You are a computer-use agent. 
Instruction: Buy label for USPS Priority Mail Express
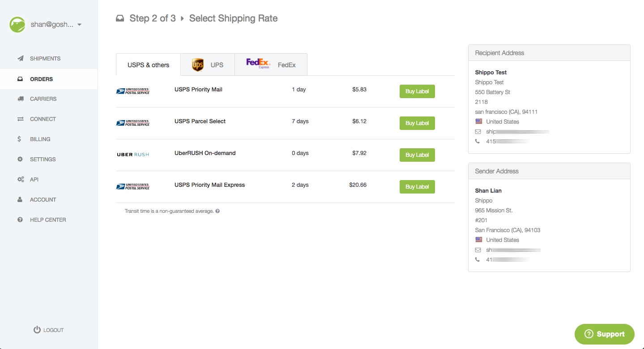click(x=417, y=187)
